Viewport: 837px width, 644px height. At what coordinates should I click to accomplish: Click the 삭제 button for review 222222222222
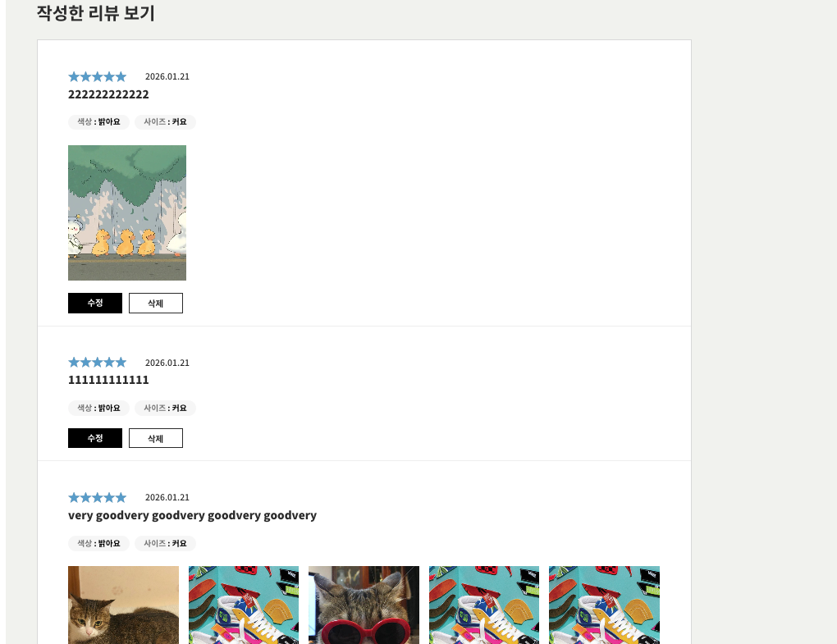[156, 303]
